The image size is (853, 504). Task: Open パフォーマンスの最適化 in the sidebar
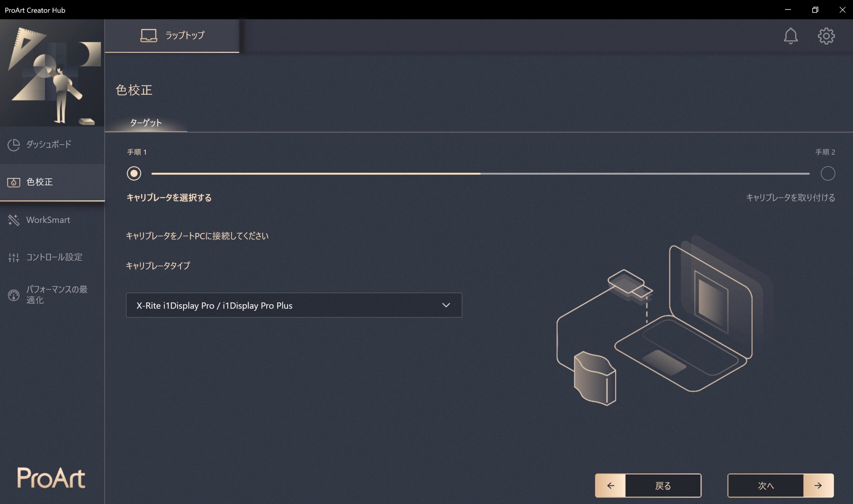tap(52, 295)
